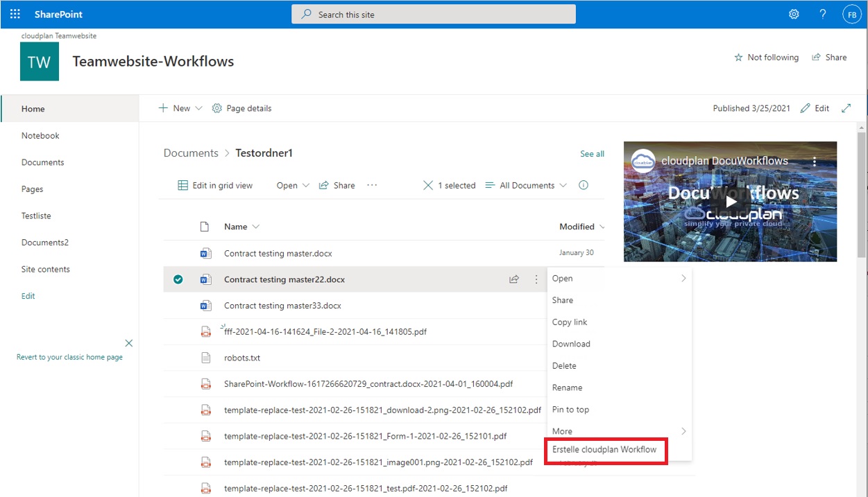Click the Word icon beside Contract testing master.docx
This screenshot has height=497, width=868.
[205, 253]
